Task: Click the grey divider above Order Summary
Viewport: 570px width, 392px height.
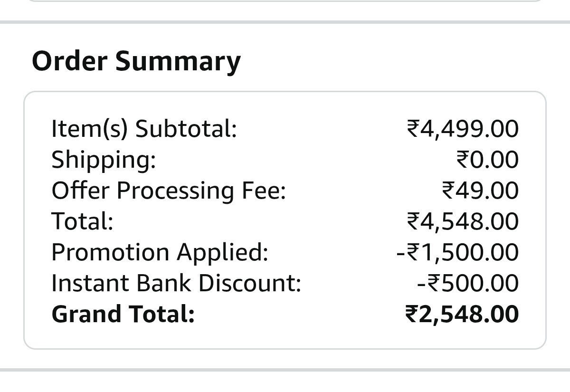Action: 285,22
